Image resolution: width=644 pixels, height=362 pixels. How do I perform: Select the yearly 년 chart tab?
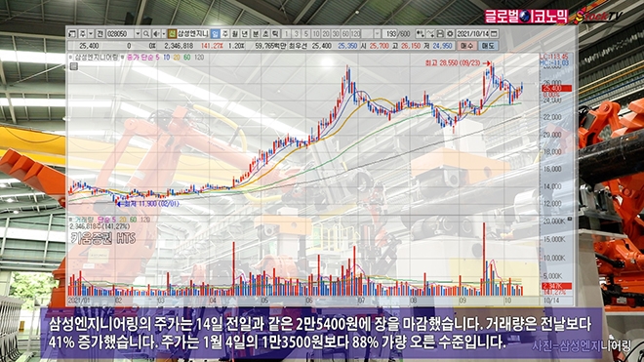point(245,34)
